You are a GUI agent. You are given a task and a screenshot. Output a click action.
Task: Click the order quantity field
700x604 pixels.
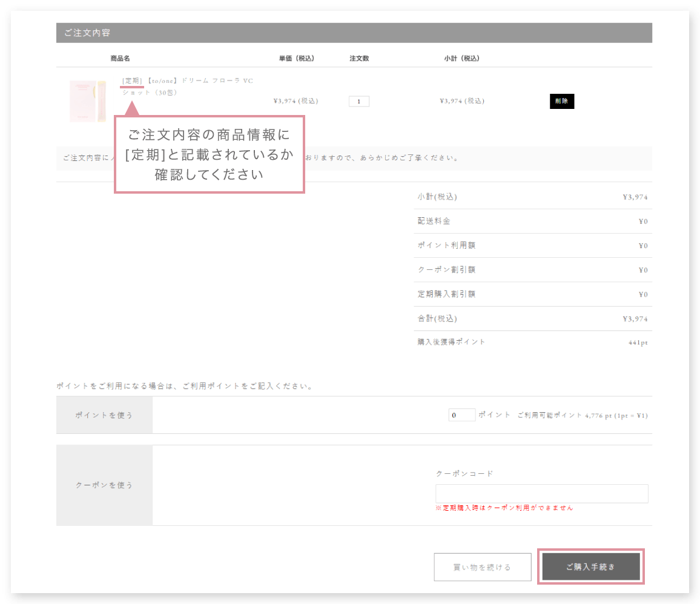coord(358,102)
